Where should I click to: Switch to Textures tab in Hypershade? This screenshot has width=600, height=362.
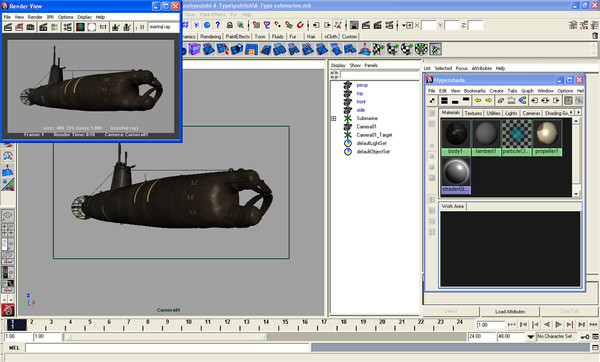(x=473, y=113)
